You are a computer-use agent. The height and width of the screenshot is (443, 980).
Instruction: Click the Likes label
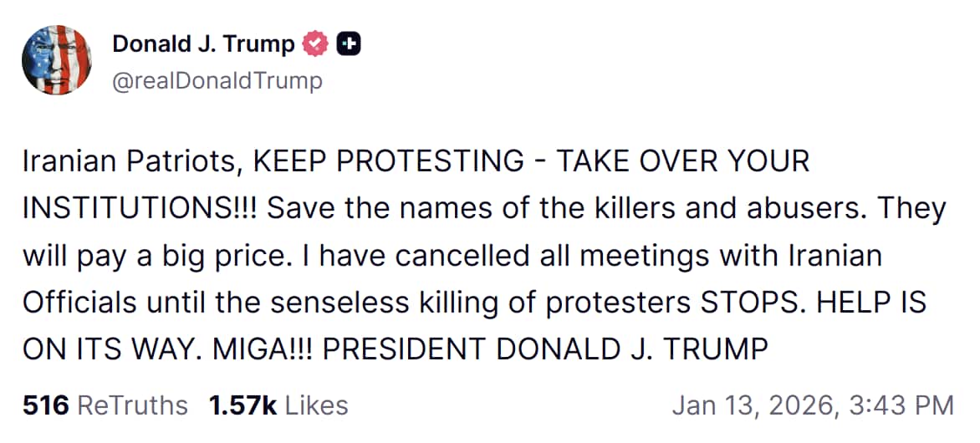pos(316,405)
